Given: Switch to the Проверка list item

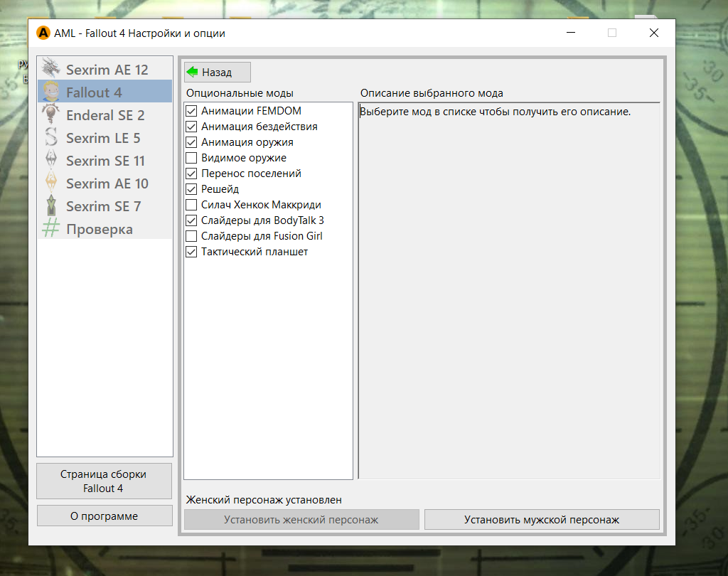Looking at the screenshot, I should point(100,229).
